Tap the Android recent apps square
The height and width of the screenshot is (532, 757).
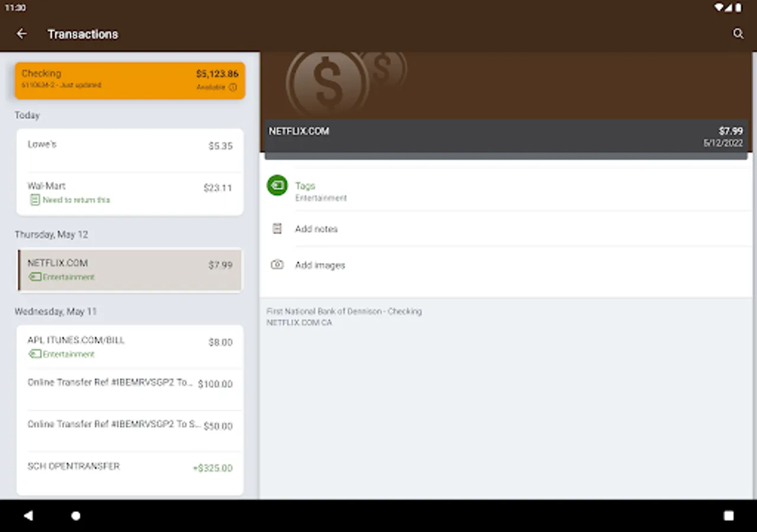(x=729, y=515)
